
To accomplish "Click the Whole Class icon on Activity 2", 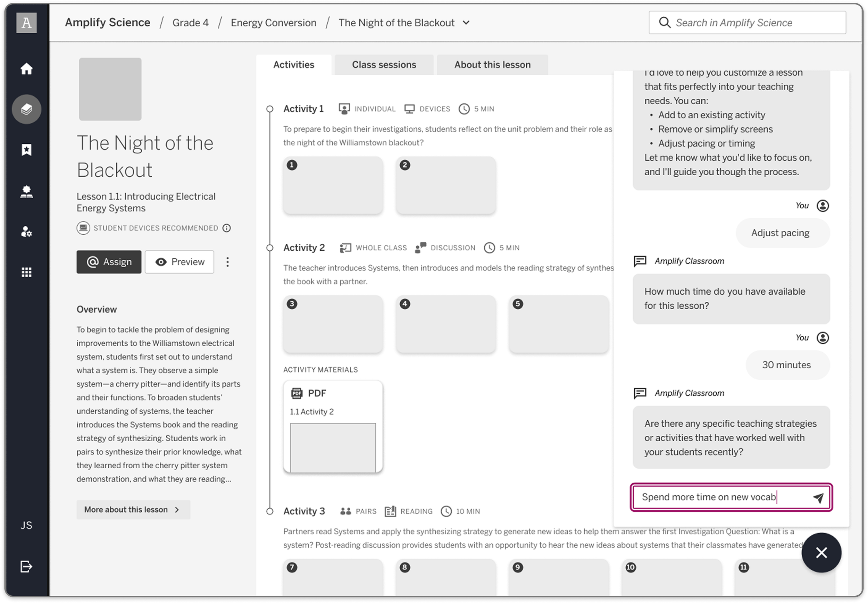I will click(345, 248).
